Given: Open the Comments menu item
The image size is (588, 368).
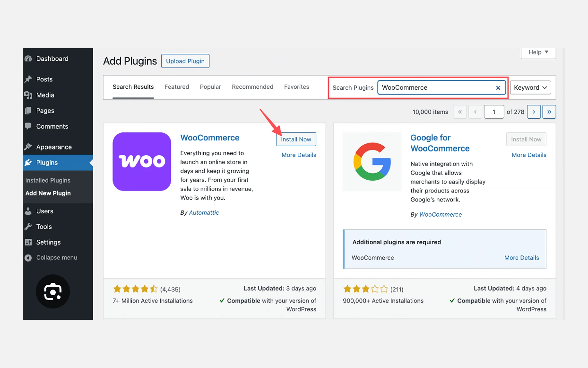Looking at the screenshot, I should point(58,126).
